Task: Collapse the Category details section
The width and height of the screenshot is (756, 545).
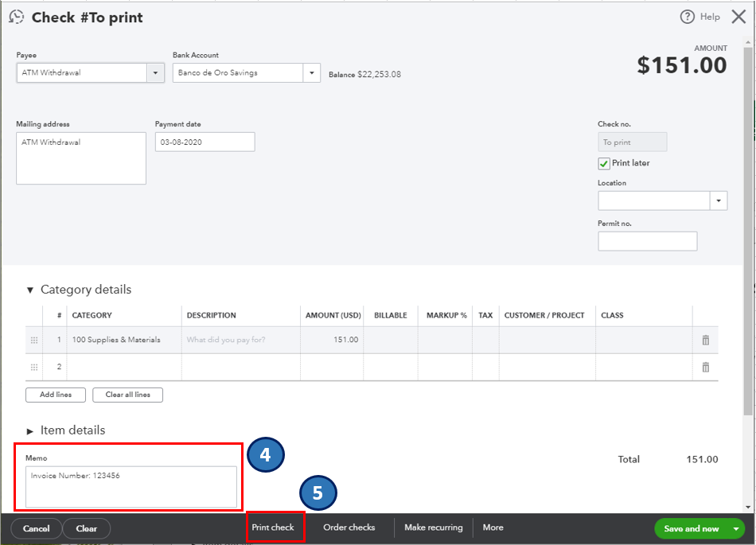Action: 30,290
